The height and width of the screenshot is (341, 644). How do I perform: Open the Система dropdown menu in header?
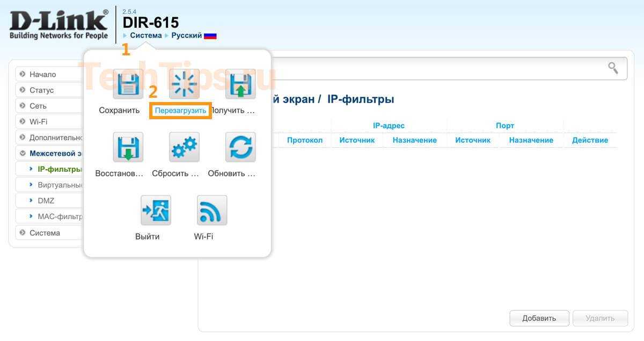(x=145, y=35)
